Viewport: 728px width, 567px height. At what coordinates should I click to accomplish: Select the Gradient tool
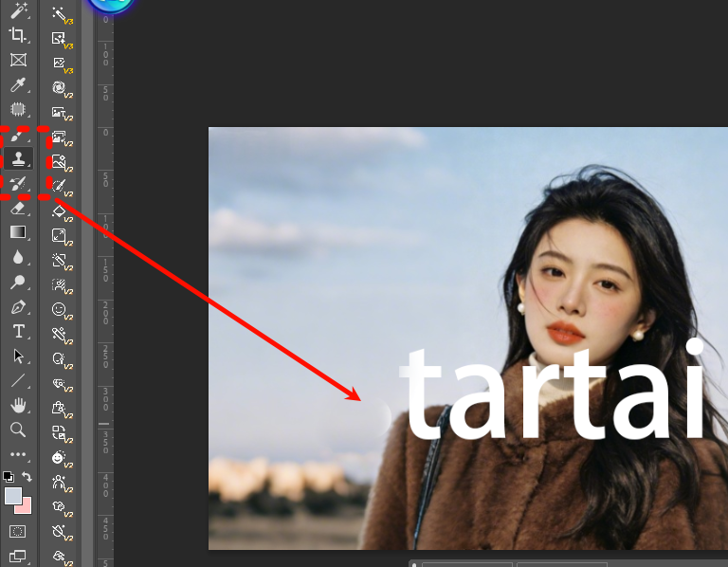(18, 231)
